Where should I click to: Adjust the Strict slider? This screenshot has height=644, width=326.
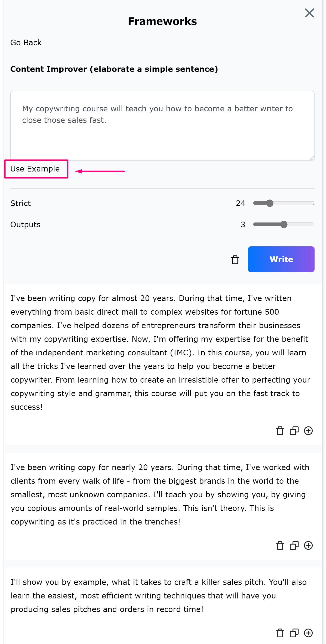(284, 203)
